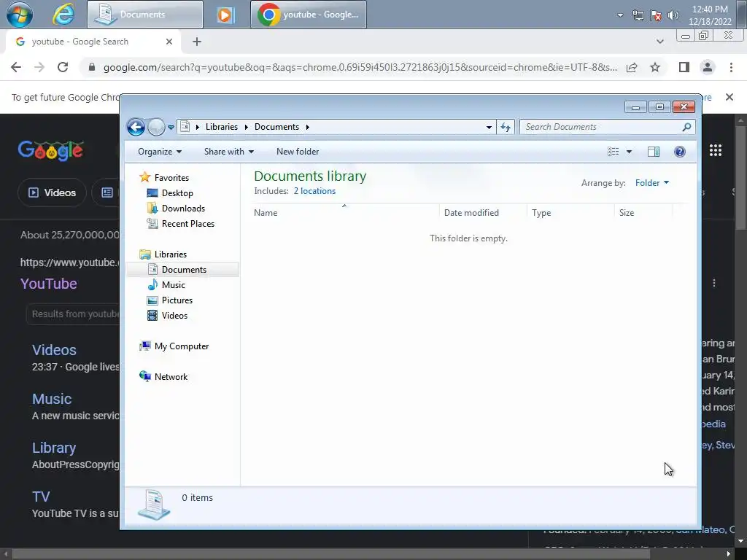Viewport: 747px width, 560px height.
Task: Open Action Center flag tray icon
Action: pyautogui.click(x=656, y=15)
